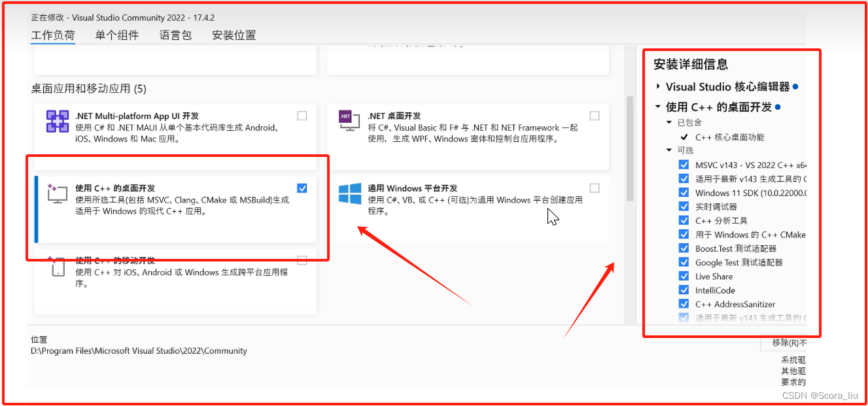This screenshot has height=406, width=868.
Task: Click the 位置 label
Action: (x=39, y=340)
